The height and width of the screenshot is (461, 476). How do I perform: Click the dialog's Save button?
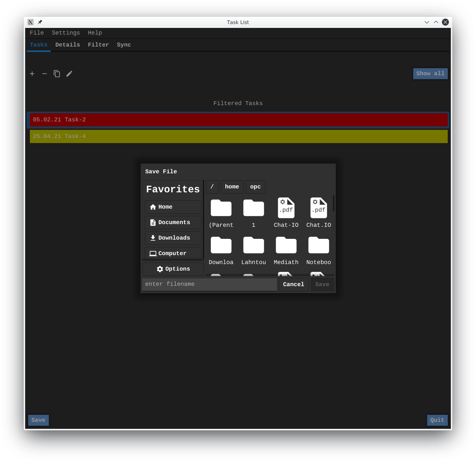(x=322, y=285)
